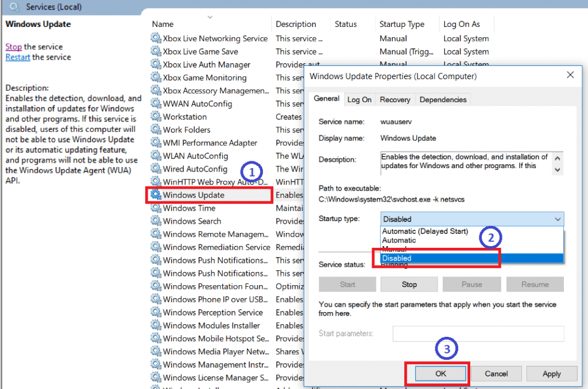Select the Xbox Live Game Save icon

(x=155, y=52)
